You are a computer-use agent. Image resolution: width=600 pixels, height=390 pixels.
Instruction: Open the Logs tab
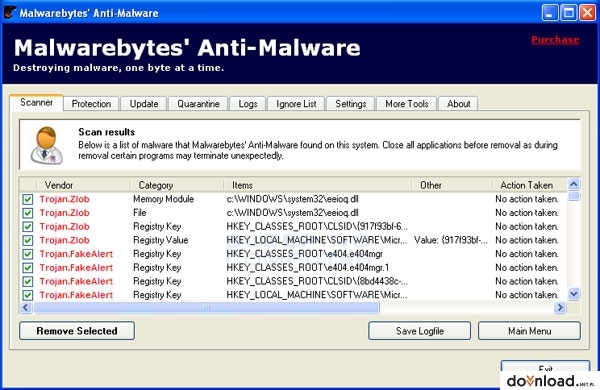(x=248, y=104)
